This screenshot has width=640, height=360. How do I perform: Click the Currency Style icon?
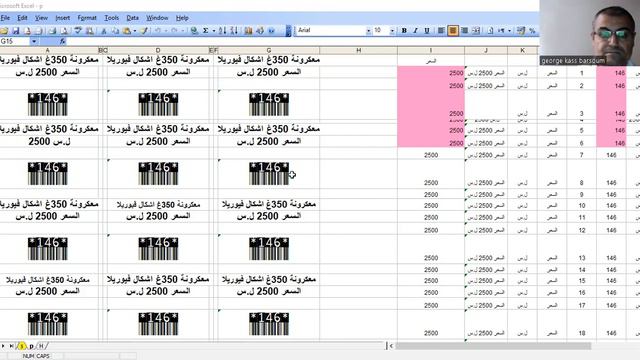521,31
